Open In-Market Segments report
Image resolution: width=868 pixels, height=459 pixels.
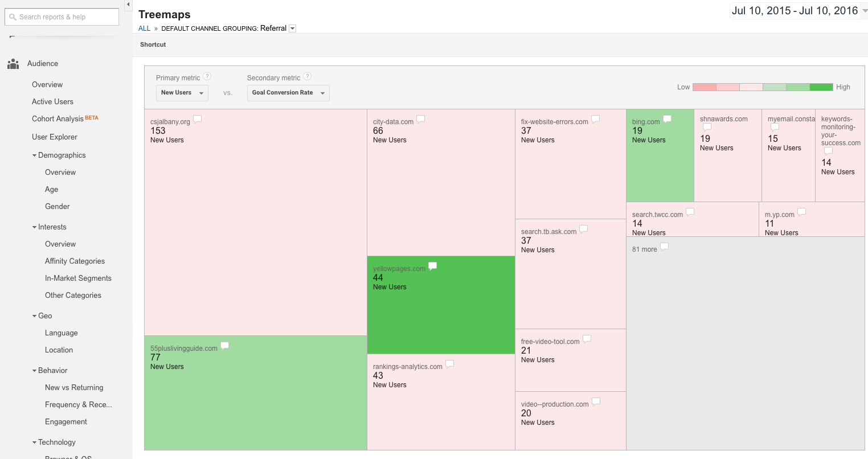[x=78, y=278]
